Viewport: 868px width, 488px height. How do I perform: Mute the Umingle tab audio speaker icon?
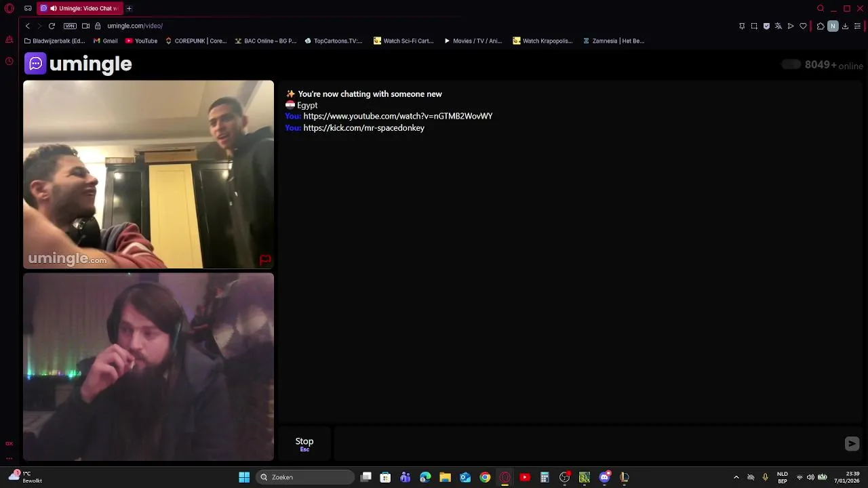point(53,9)
